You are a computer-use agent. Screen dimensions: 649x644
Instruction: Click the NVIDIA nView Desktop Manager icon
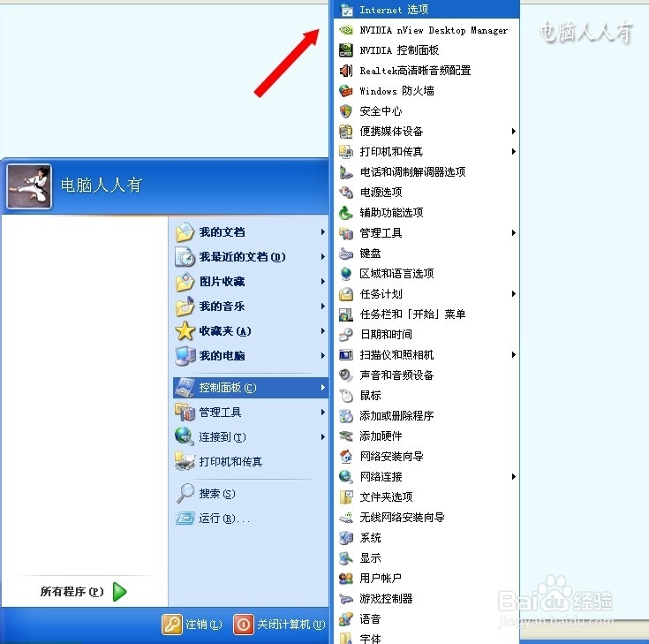coord(345,30)
